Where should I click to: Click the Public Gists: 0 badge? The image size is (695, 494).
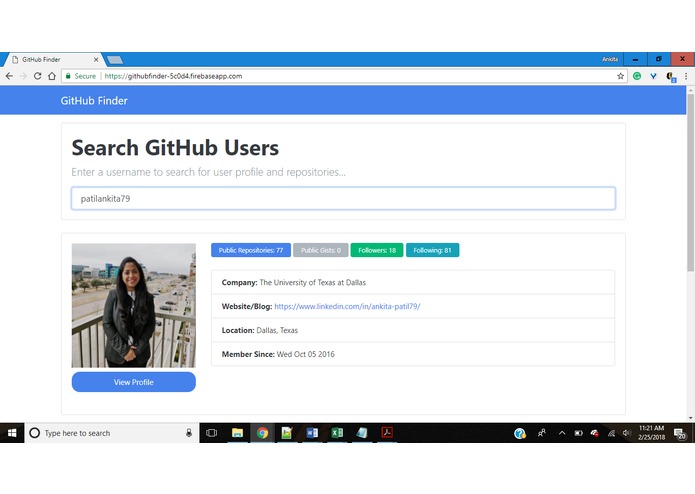point(320,250)
